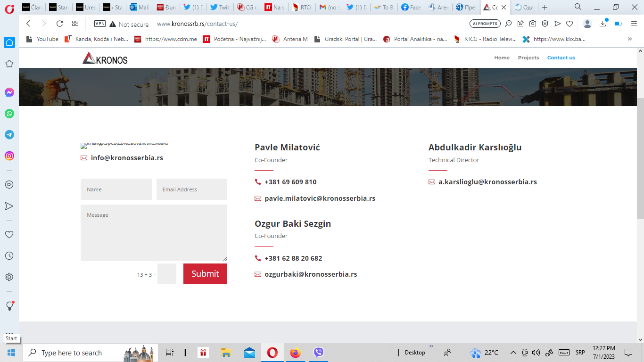Take a snapshot with camera icon
Viewport: 644px width, 362px height.
(x=532, y=24)
